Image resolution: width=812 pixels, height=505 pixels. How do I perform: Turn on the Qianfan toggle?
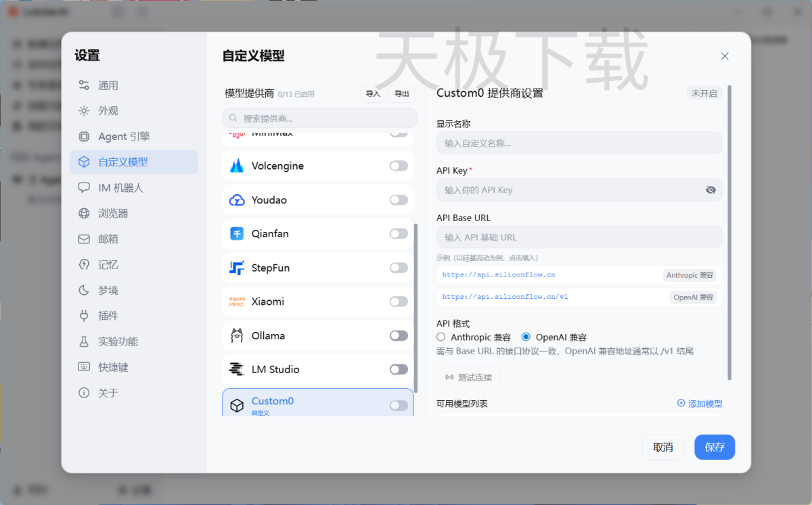tap(399, 234)
